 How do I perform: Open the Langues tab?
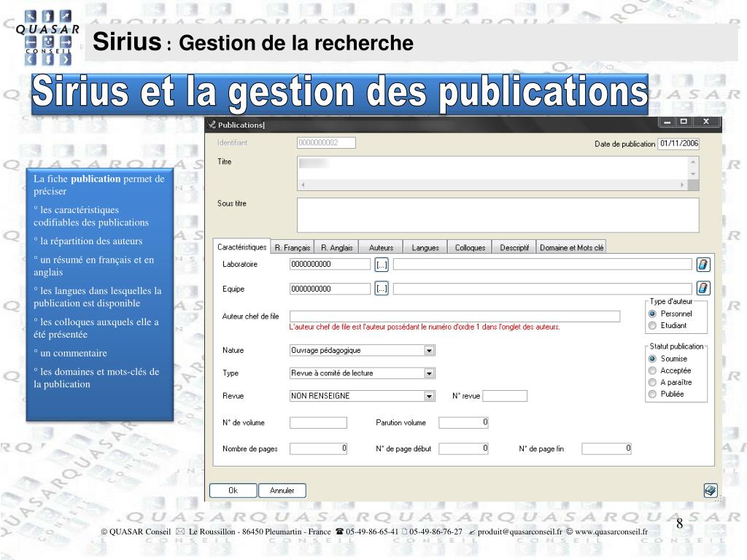pos(425,248)
